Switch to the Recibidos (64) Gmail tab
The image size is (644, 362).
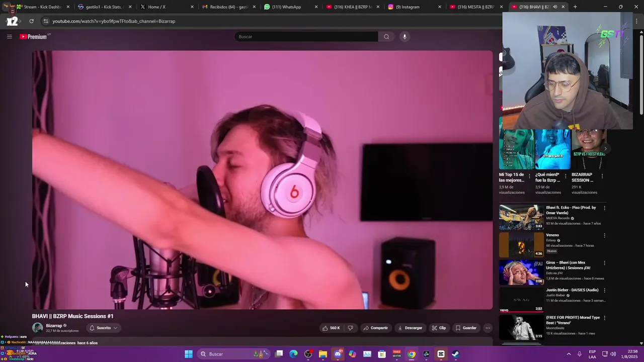pos(229,7)
